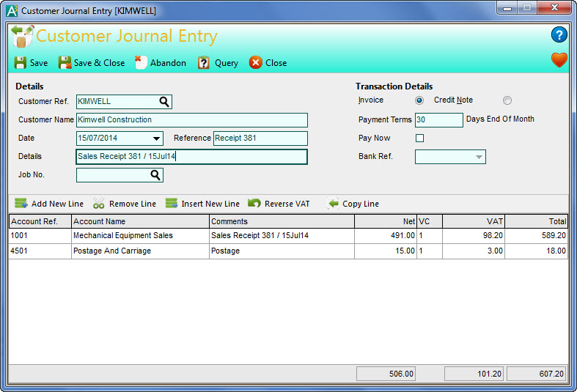
Task: Open help with the blue question mark
Action: 559,34
